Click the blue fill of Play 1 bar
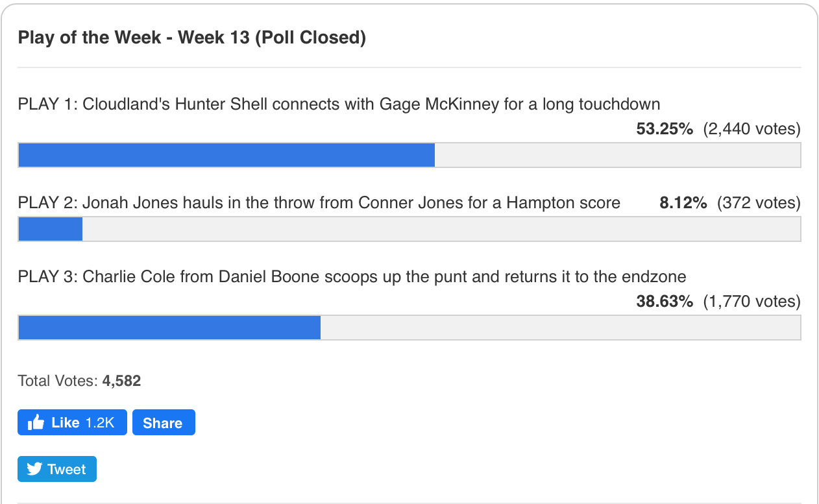 tap(226, 155)
